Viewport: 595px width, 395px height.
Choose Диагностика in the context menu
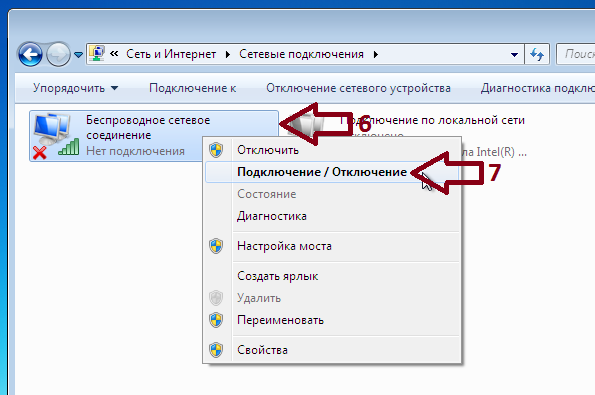(x=332, y=216)
